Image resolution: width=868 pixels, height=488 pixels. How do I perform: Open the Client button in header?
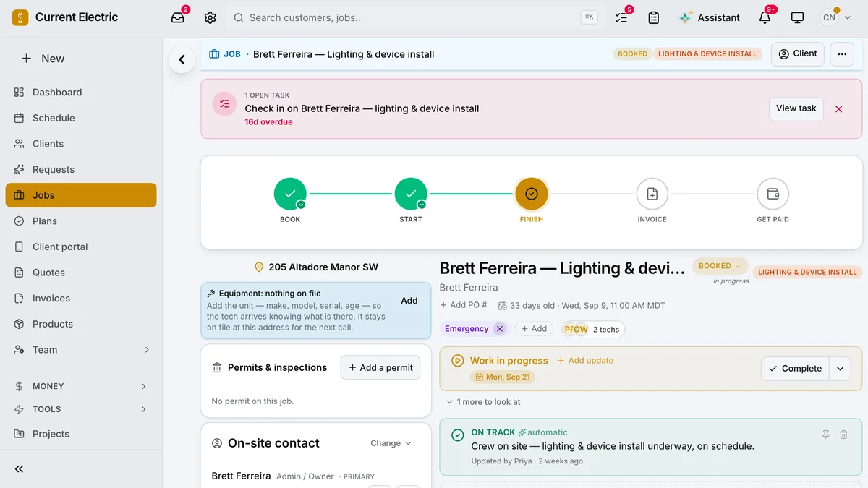coord(798,53)
